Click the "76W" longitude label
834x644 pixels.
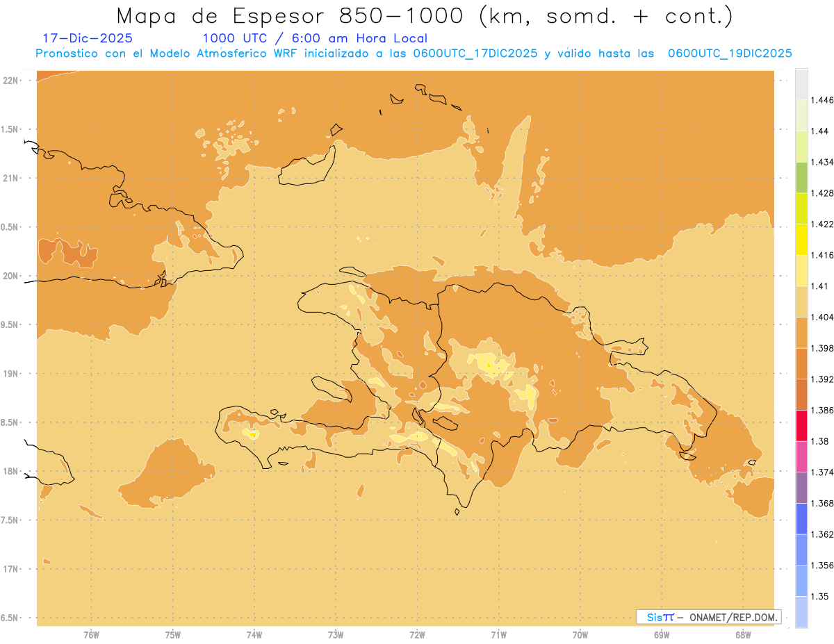[91, 635]
